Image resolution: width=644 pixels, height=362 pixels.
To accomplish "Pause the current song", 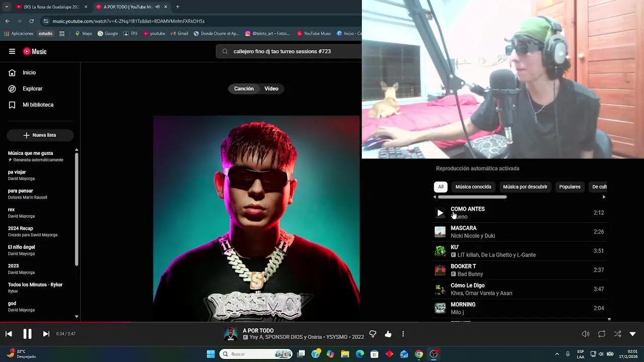I will pyautogui.click(x=27, y=334).
